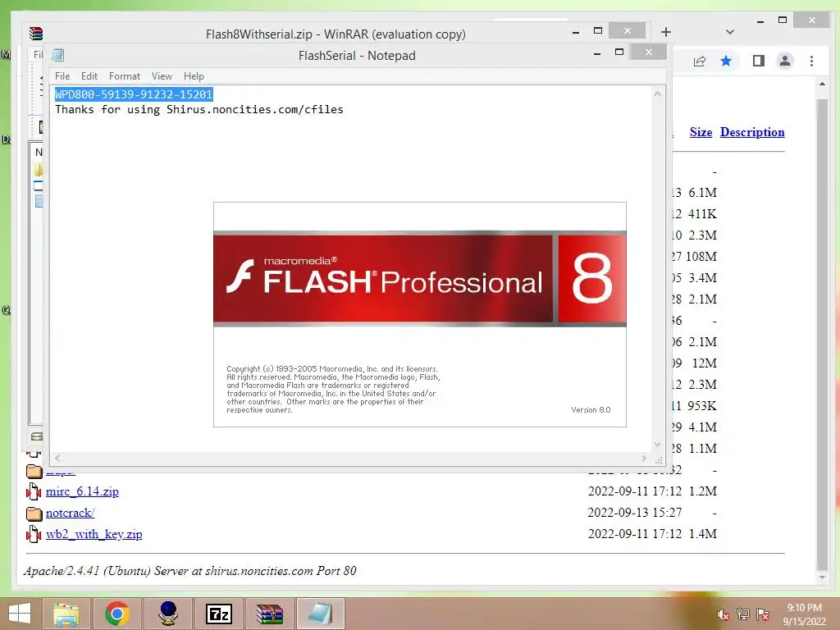Maximize the FlashSerial Notepad window
Viewport: 840px width, 630px height.
pyautogui.click(x=619, y=52)
